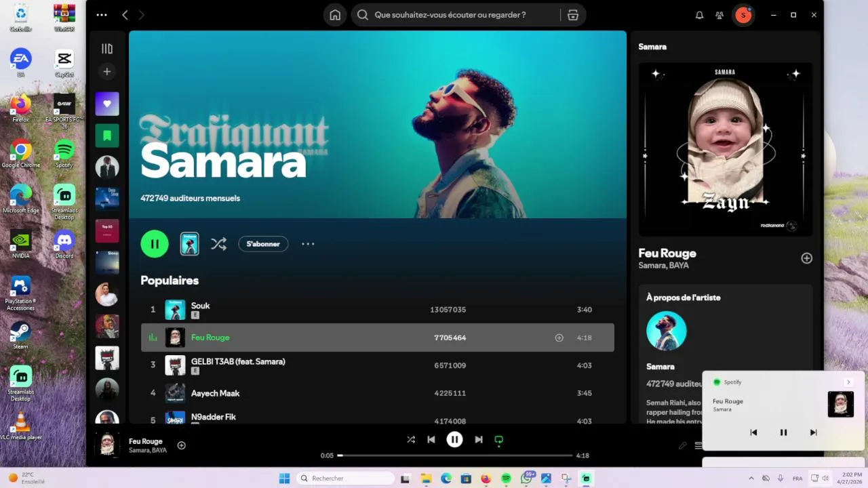Open Top 50 playlist in sidebar

point(107,230)
